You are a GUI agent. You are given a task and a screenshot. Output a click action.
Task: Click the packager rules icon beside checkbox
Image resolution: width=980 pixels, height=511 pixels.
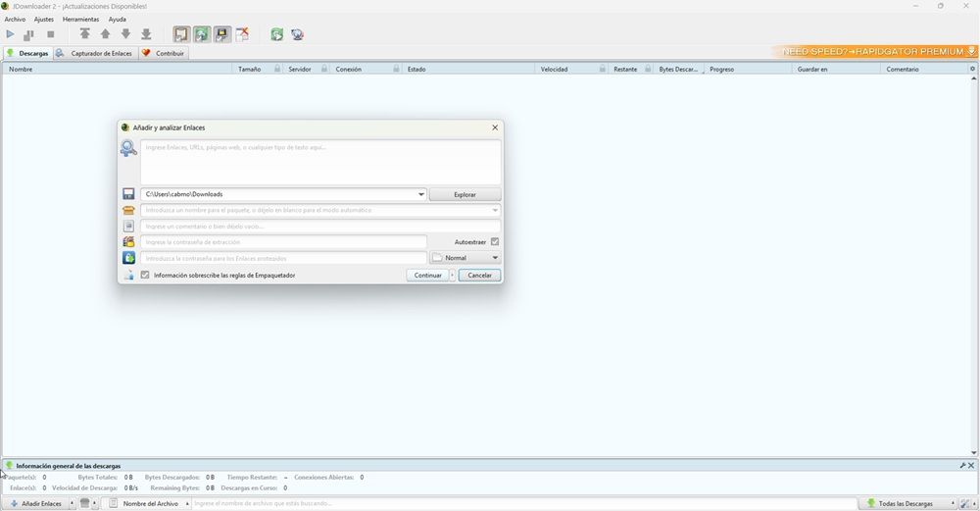pos(128,275)
